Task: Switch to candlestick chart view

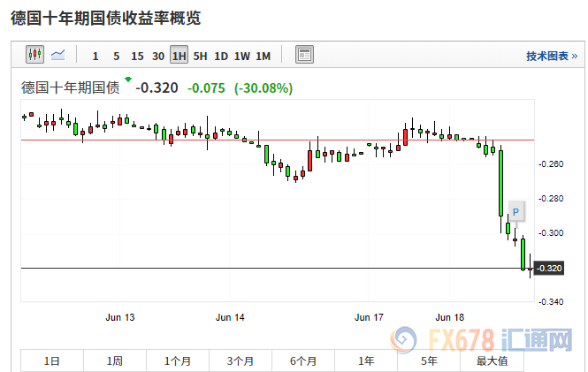Action: (34, 55)
